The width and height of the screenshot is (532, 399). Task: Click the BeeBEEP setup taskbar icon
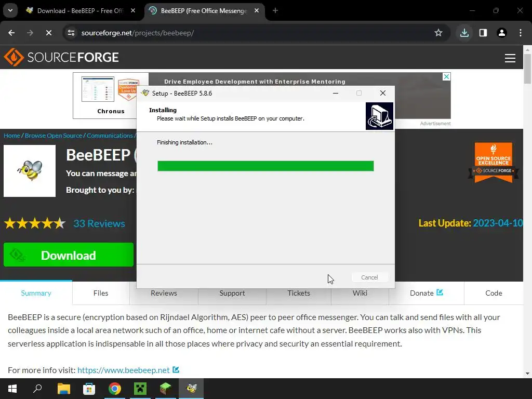coord(191,389)
